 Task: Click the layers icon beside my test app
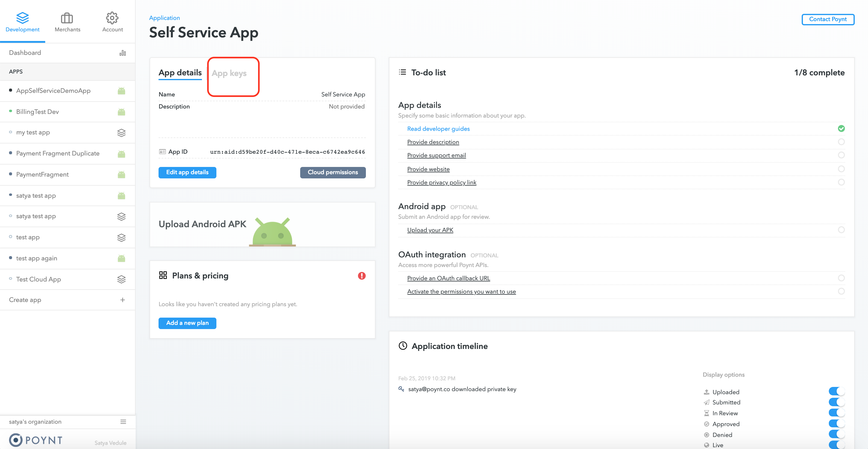[x=121, y=133]
